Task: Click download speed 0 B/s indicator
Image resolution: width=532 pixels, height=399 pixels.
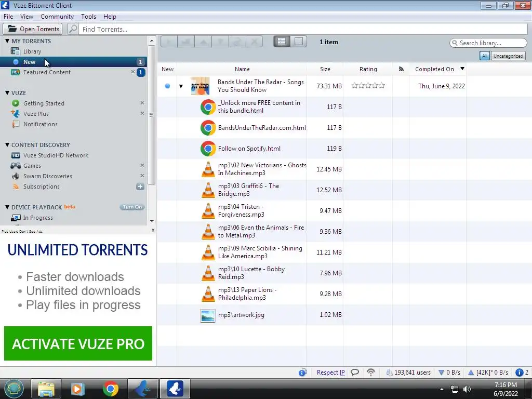Action: tap(449, 372)
